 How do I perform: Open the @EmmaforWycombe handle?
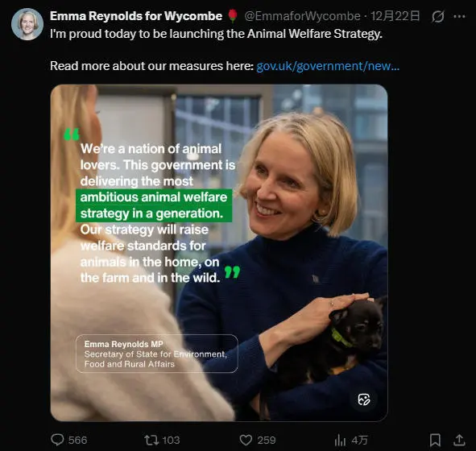pos(302,16)
